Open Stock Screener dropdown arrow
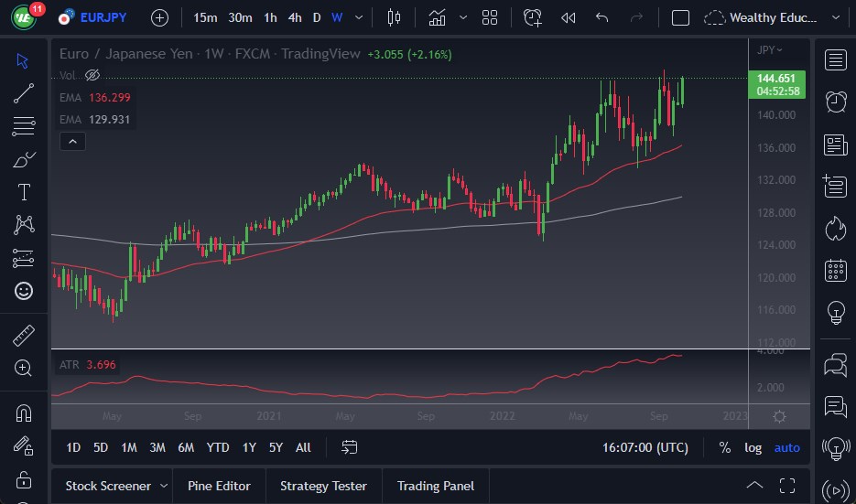Image resolution: width=856 pixels, height=504 pixels. coord(164,486)
